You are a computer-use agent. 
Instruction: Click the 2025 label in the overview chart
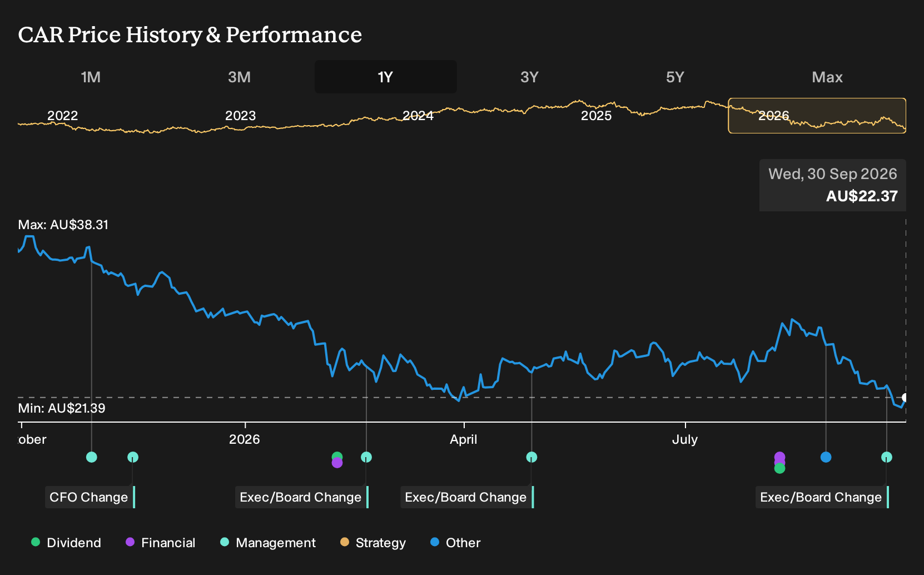[596, 116]
